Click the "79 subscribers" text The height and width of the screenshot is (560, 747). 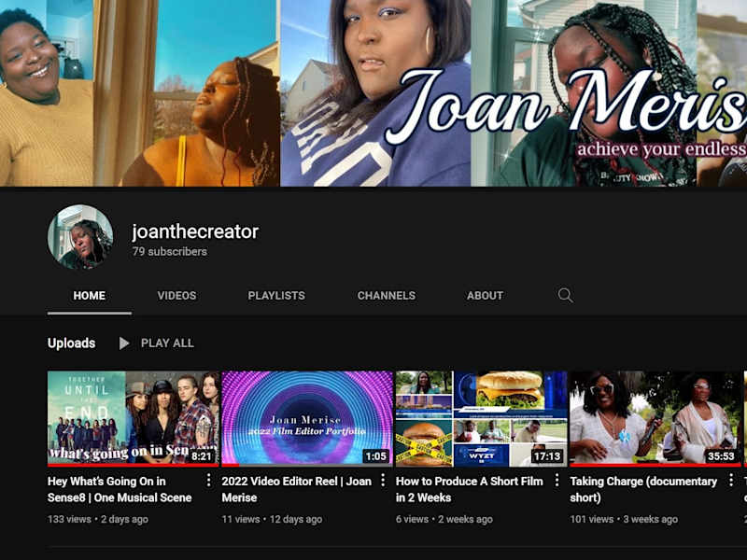(170, 251)
